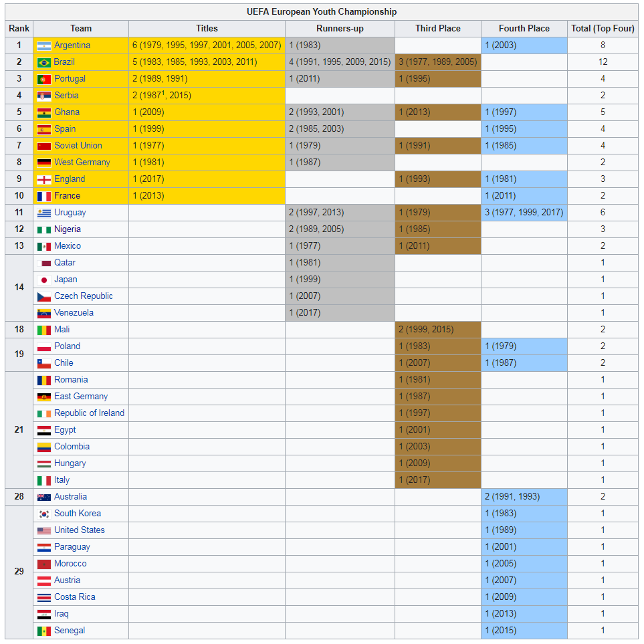Open the Senegal team link
The image size is (644, 644).
coord(70,631)
